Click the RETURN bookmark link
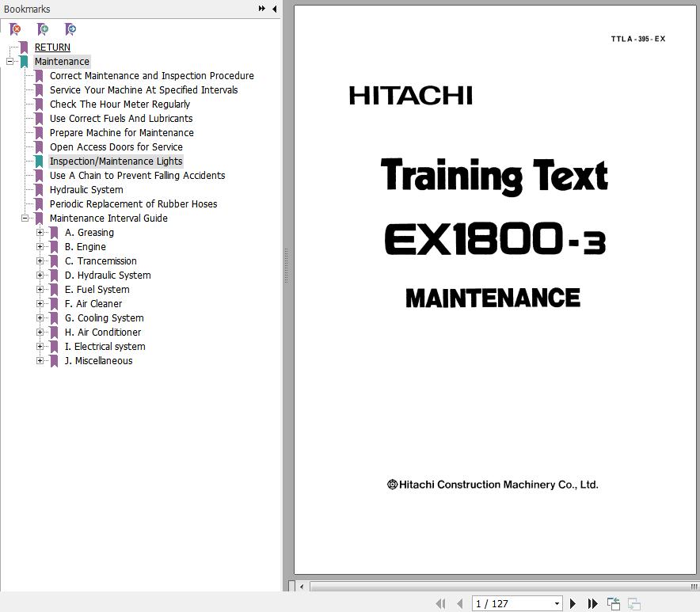Viewport: 700px width, 612px height. tap(52, 48)
